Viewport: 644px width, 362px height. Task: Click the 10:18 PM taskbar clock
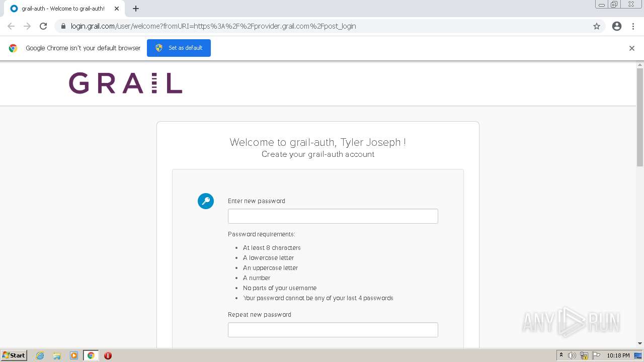[618, 355]
